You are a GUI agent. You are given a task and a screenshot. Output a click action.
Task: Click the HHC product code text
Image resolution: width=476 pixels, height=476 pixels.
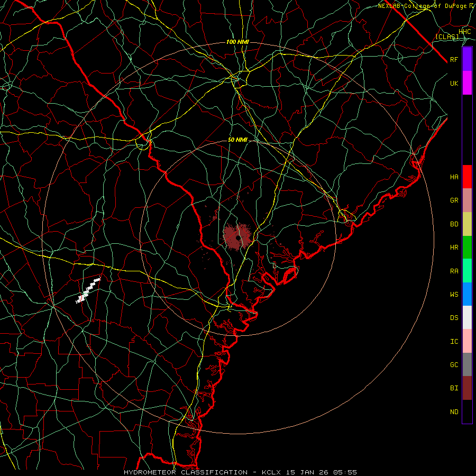[x=465, y=32]
